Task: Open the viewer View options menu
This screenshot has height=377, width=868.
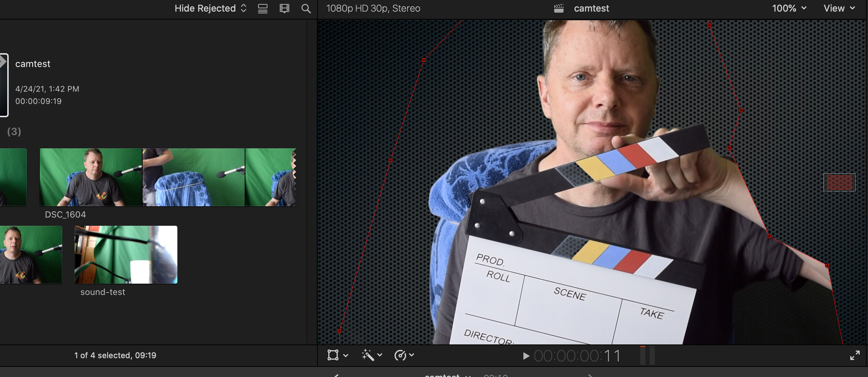Action: click(839, 8)
